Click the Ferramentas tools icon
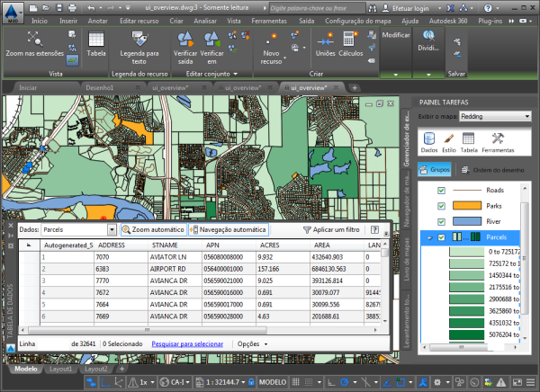 [498, 138]
